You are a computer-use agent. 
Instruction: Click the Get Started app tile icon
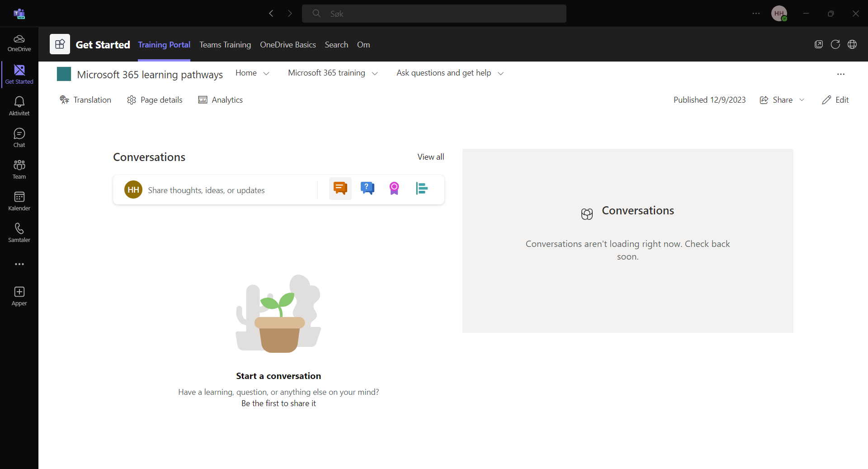pyautogui.click(x=60, y=44)
